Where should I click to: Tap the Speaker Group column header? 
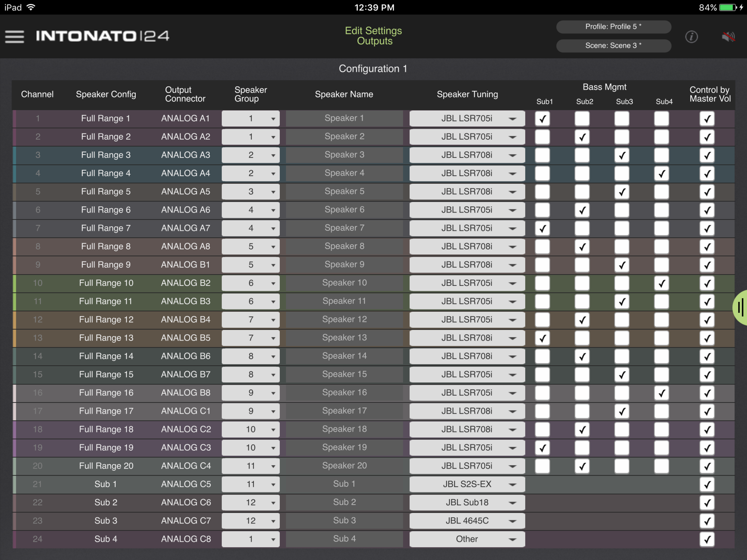(250, 94)
